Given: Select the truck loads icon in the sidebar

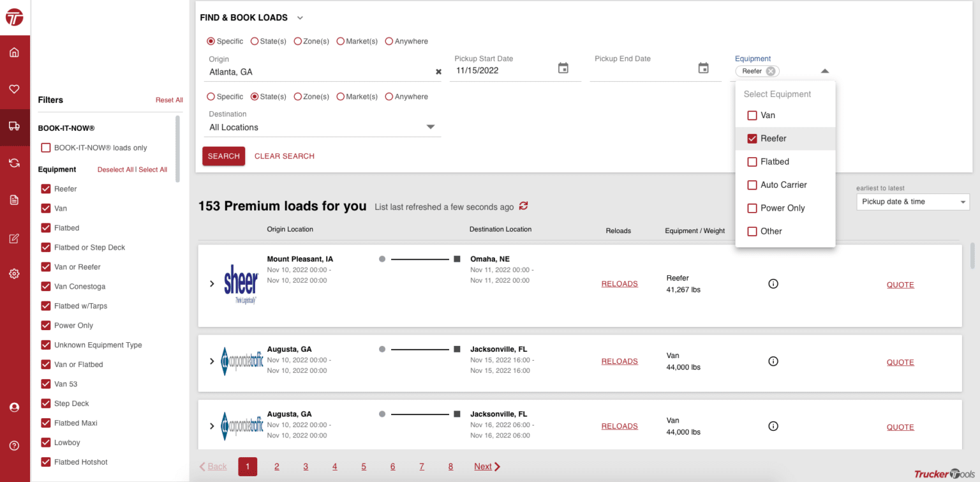Looking at the screenshot, I should point(15,127).
